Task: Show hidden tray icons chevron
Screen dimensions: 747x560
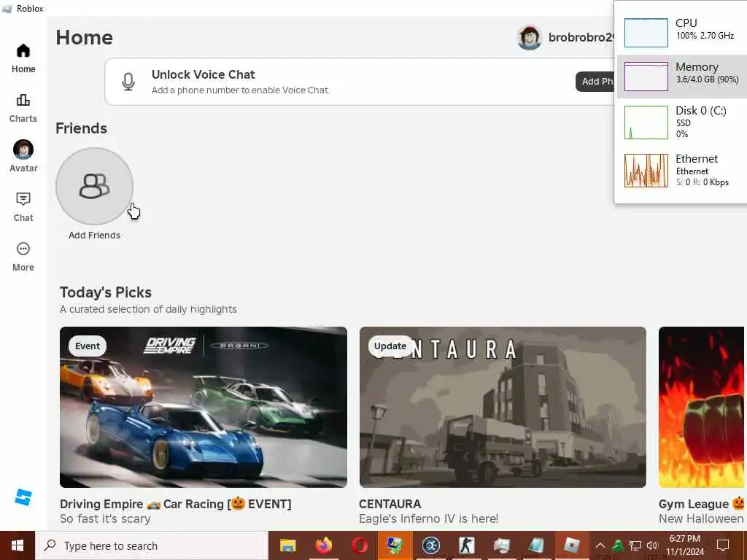Action: [600, 545]
